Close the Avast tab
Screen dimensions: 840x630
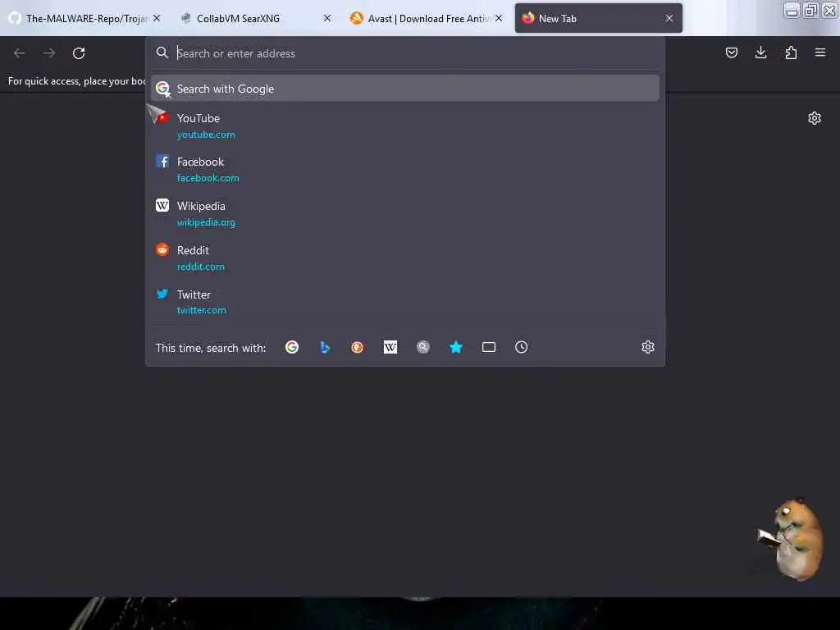pyautogui.click(x=499, y=18)
